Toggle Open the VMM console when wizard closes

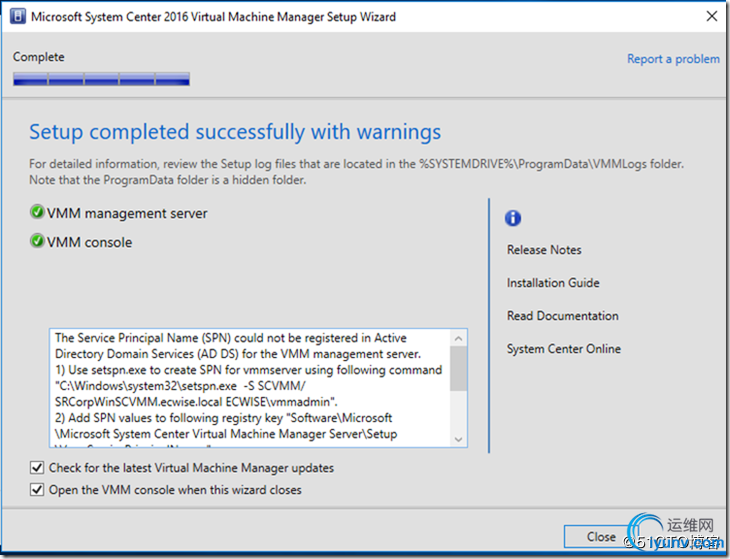[37, 490]
